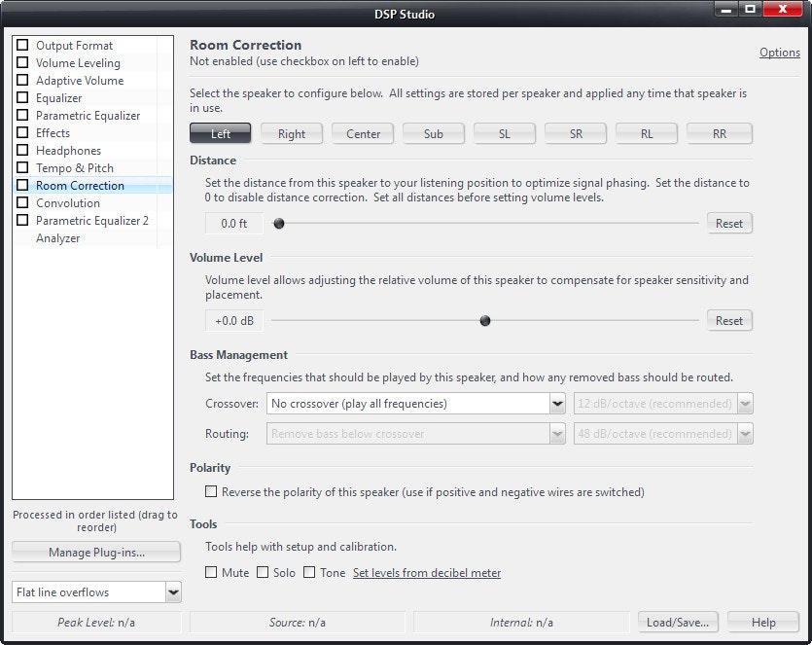
Task: Open the Load/Save menu button
Action: point(678,623)
